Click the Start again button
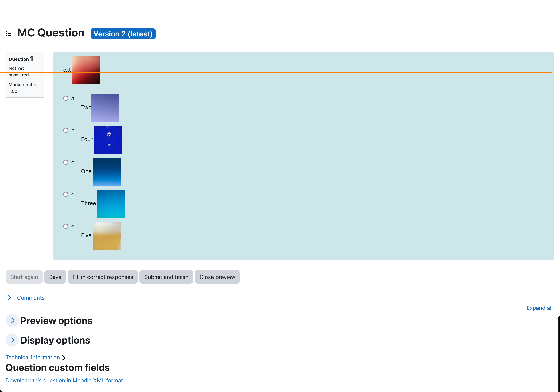The width and height of the screenshot is (560, 392). 24,277
